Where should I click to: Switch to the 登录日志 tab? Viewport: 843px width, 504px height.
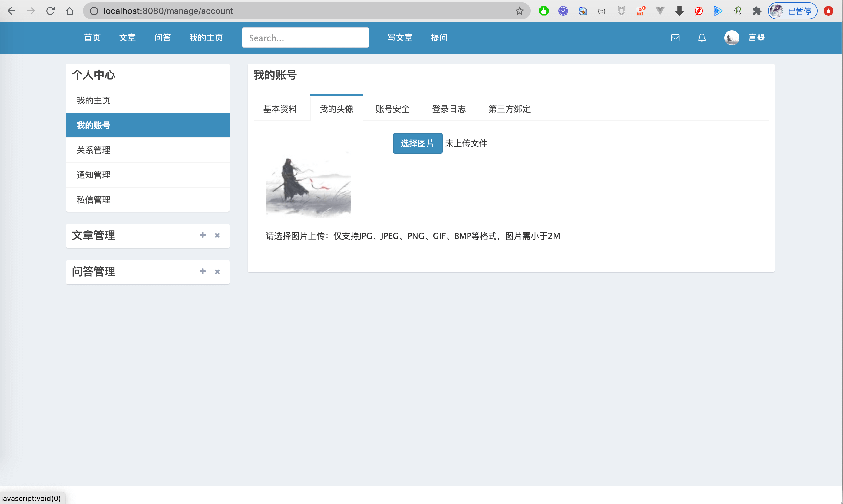[449, 109]
